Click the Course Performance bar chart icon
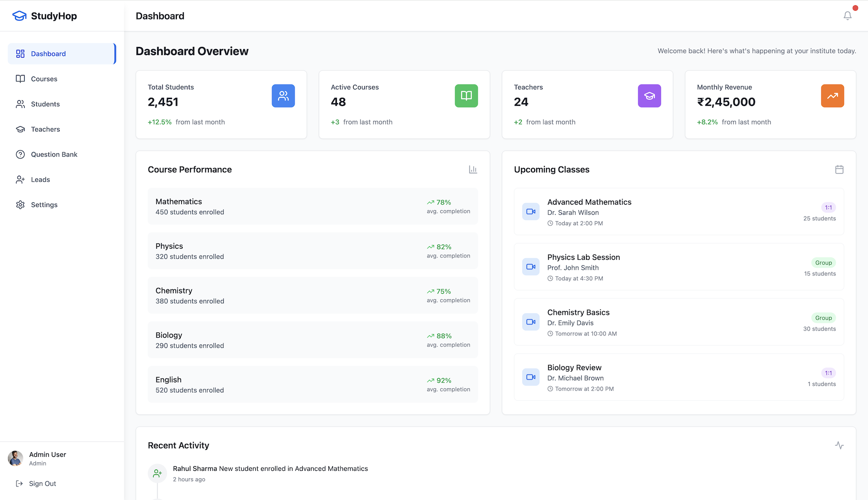The width and height of the screenshot is (868, 500). [473, 169]
